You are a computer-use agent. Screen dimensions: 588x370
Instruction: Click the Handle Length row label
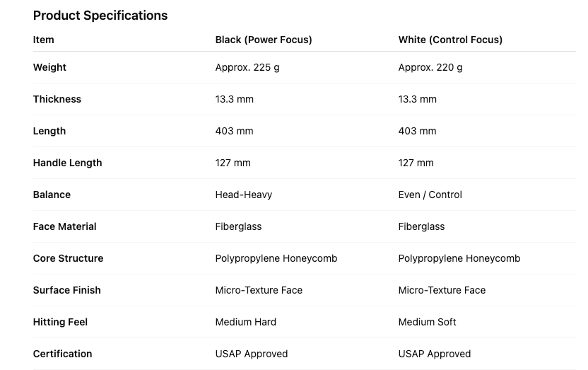(x=68, y=163)
